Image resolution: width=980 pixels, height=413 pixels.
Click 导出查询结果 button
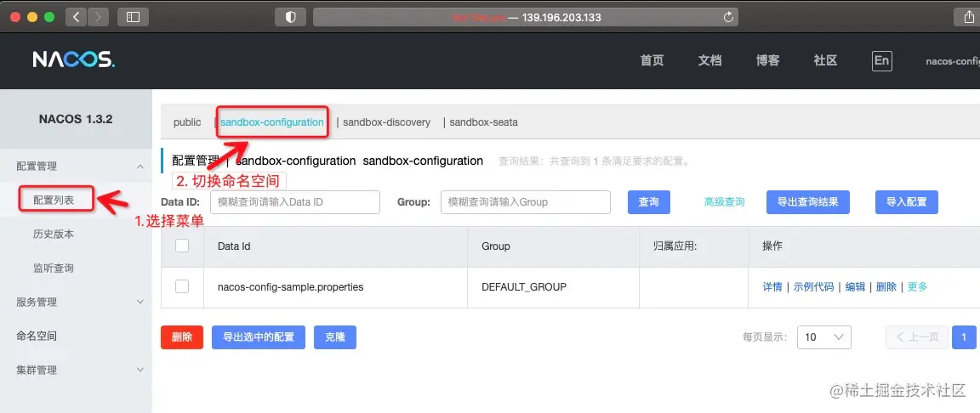point(808,202)
